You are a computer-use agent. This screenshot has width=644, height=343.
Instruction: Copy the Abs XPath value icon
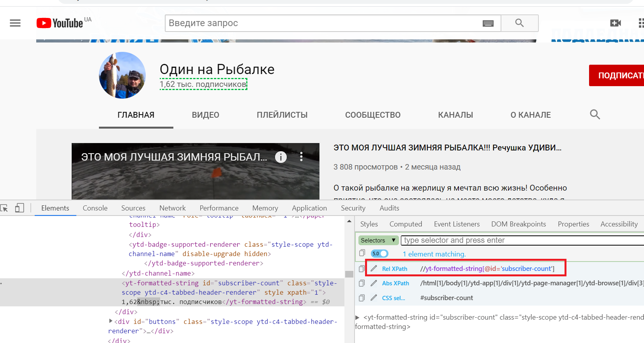tap(362, 283)
